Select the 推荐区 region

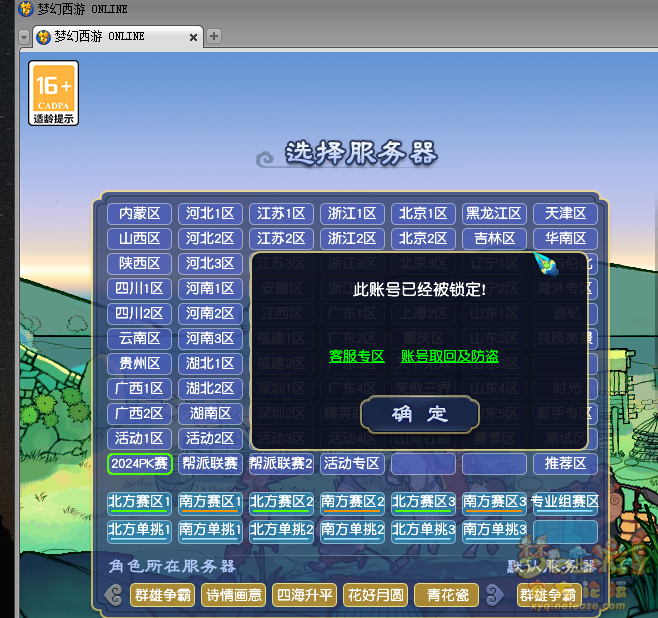pyautogui.click(x=565, y=464)
